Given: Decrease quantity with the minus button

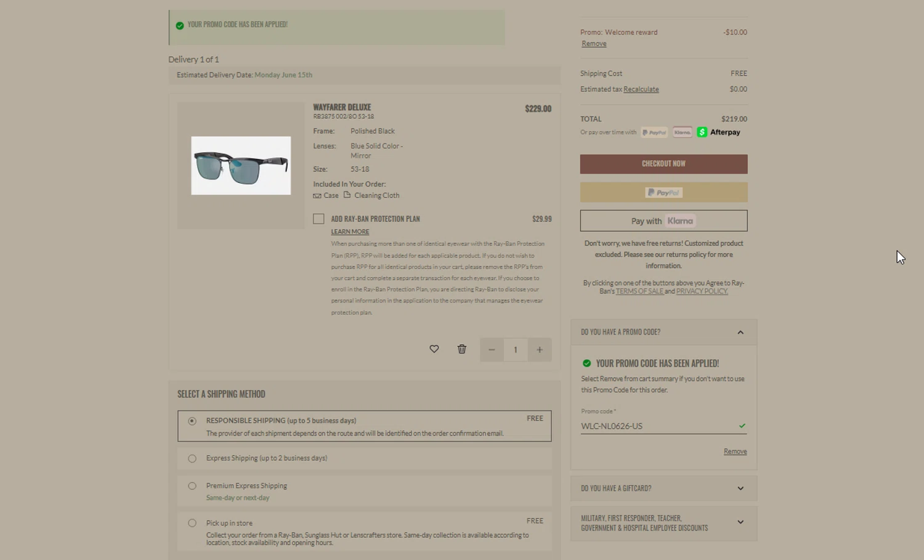Looking at the screenshot, I should (x=492, y=350).
